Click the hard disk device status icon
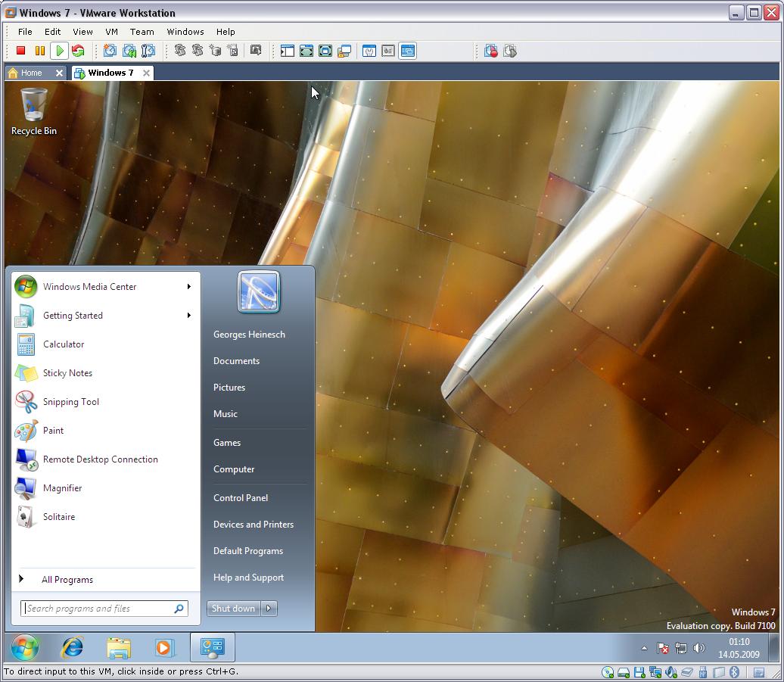 pos(624,672)
